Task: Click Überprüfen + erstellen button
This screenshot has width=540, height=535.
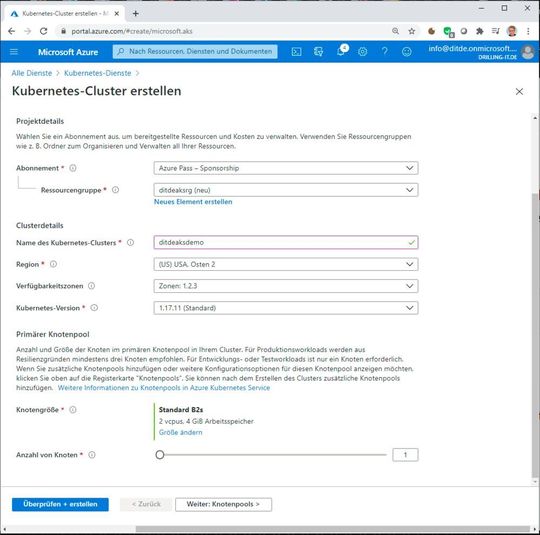Action: point(60,504)
